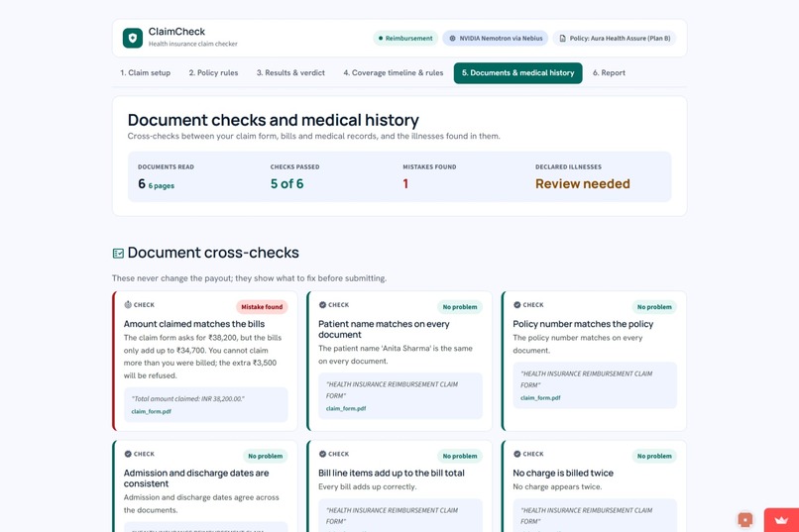Click the No charge appears twice text
The width and height of the screenshot is (799, 532).
tap(557, 486)
